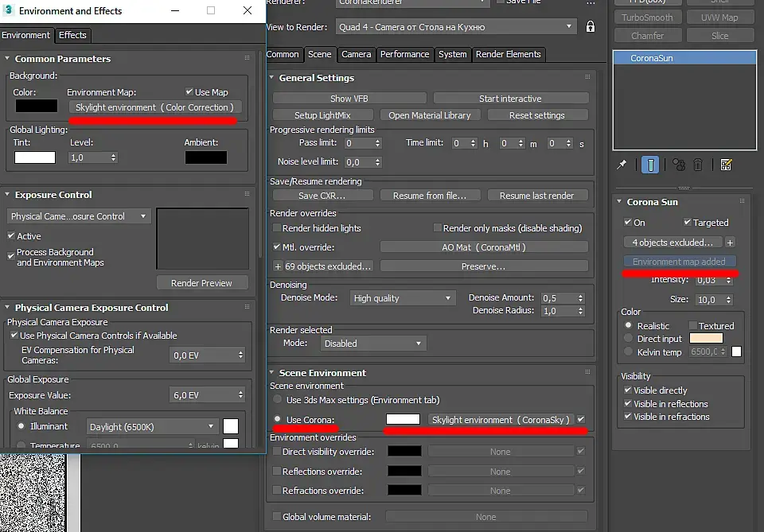Click Ambient black color swatch
The height and width of the screenshot is (532, 764).
205,157
